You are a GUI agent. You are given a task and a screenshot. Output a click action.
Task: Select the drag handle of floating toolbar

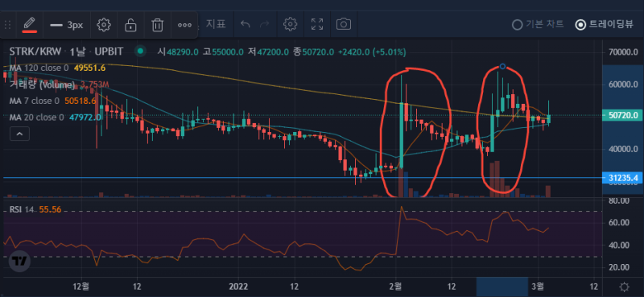coord(7,25)
